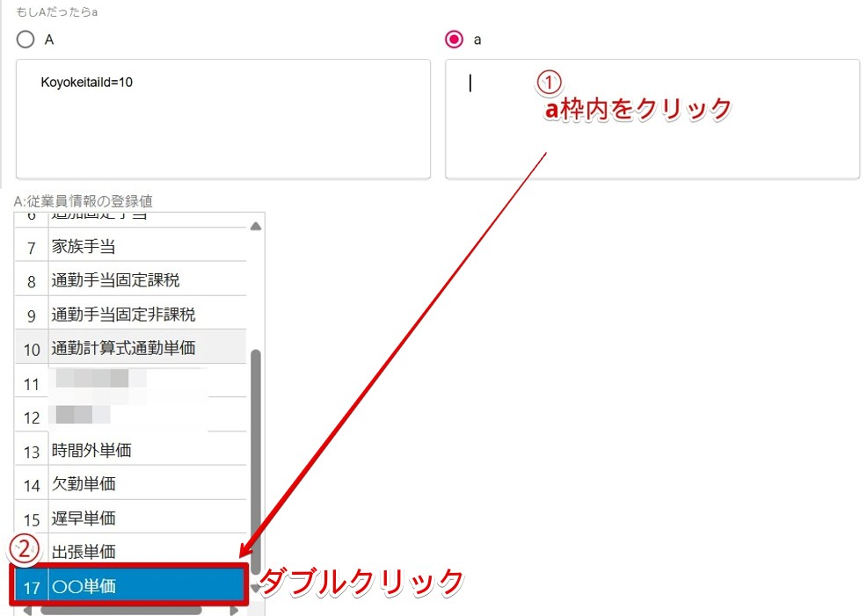
Task: Click row number 10 cell
Action: pyautogui.click(x=32, y=349)
